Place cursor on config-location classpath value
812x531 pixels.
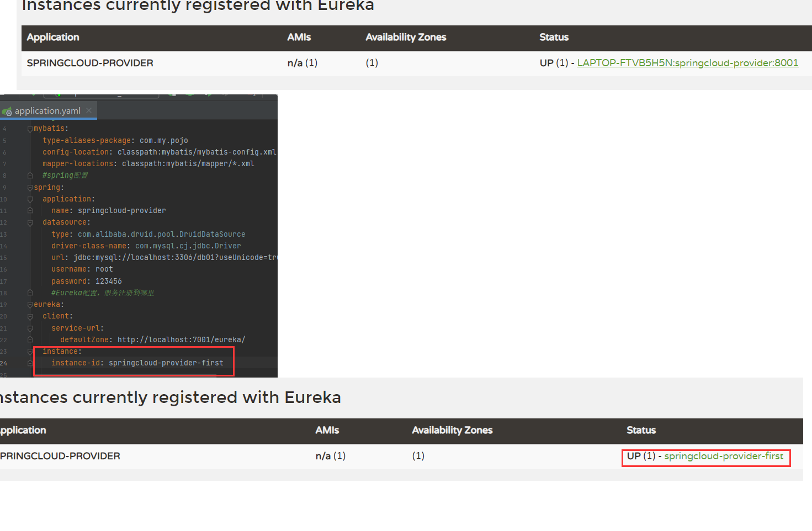click(197, 152)
